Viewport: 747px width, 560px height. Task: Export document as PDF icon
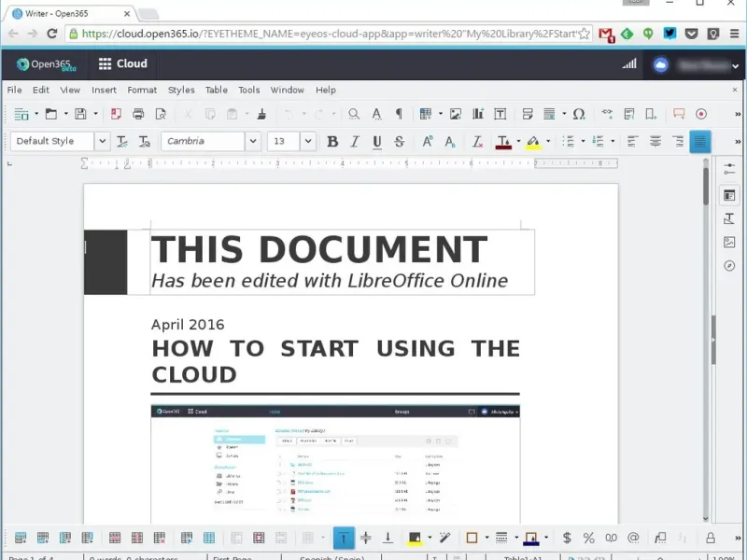point(116,114)
